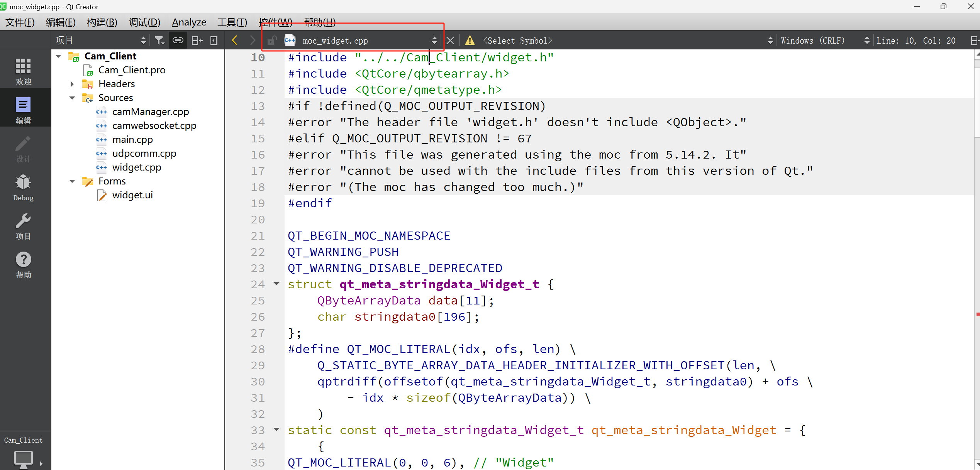
Task: Click the filter tree funnel icon
Action: point(159,41)
